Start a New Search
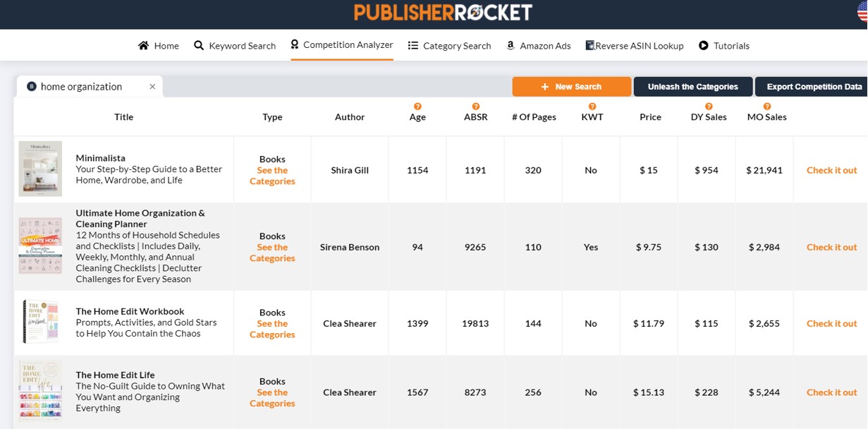 (x=572, y=87)
